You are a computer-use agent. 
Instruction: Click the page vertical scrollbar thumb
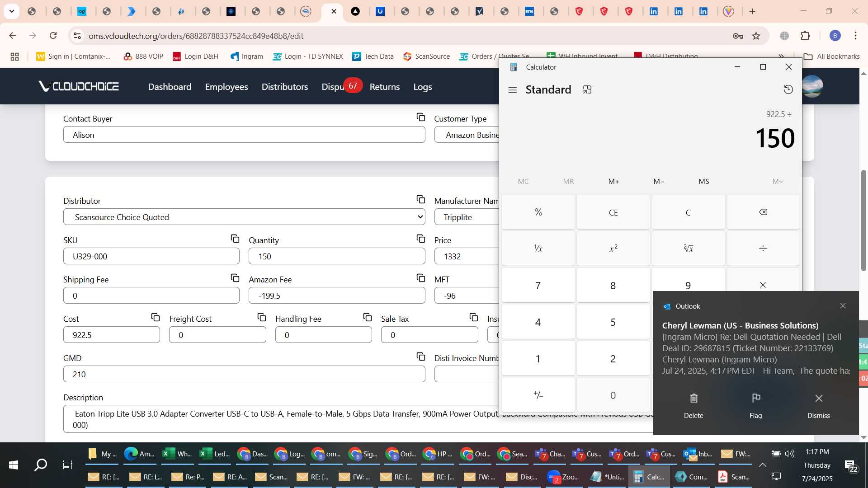[x=863, y=220]
